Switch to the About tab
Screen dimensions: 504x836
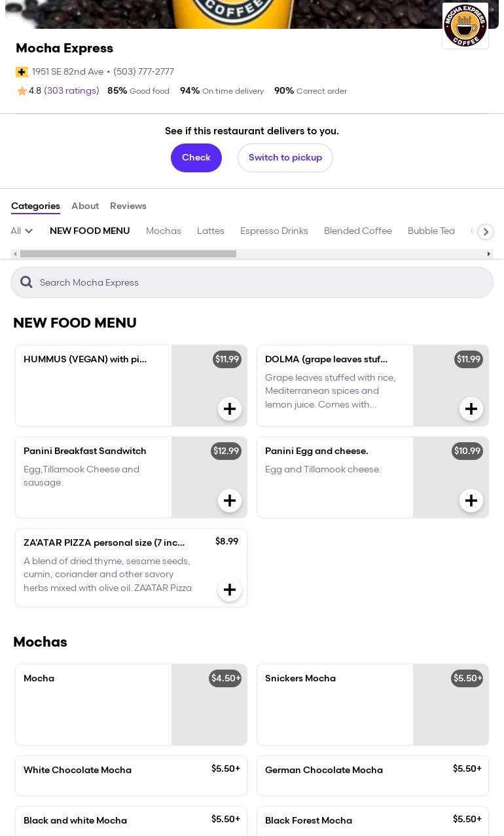85,206
